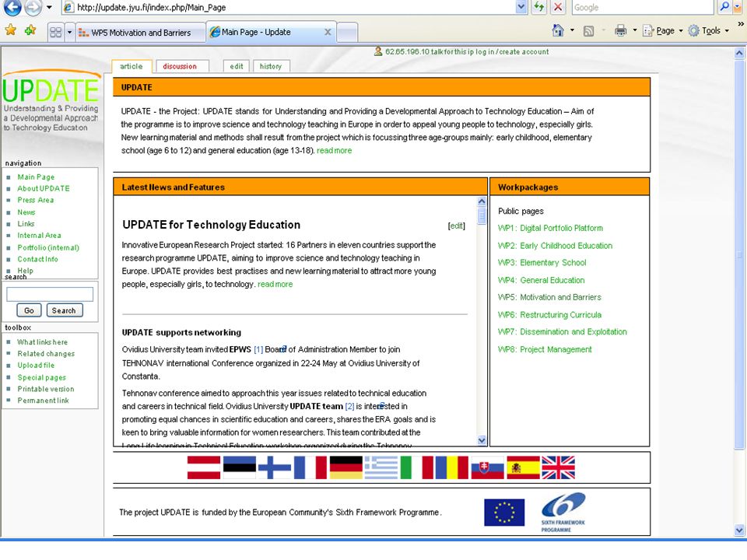
Task: Open the article tab
Action: point(132,66)
